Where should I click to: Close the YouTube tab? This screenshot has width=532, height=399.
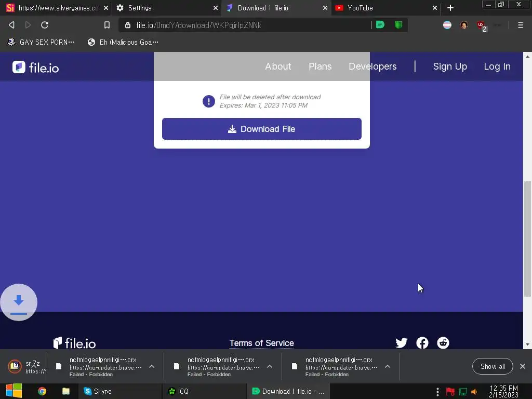coord(435,8)
